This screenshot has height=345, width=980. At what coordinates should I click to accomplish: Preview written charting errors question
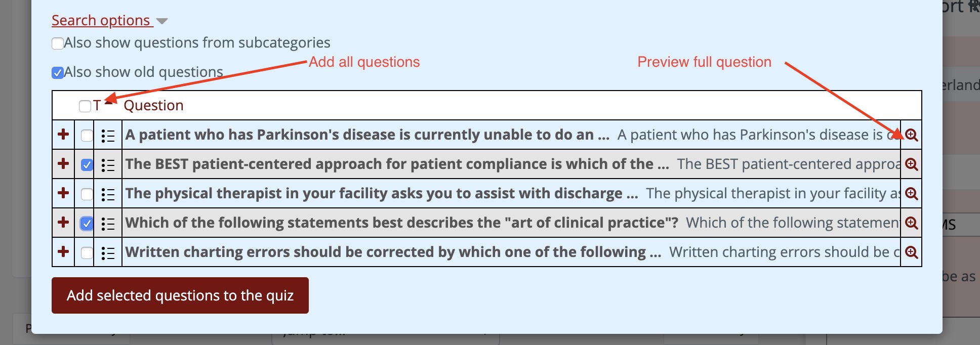[x=911, y=252]
